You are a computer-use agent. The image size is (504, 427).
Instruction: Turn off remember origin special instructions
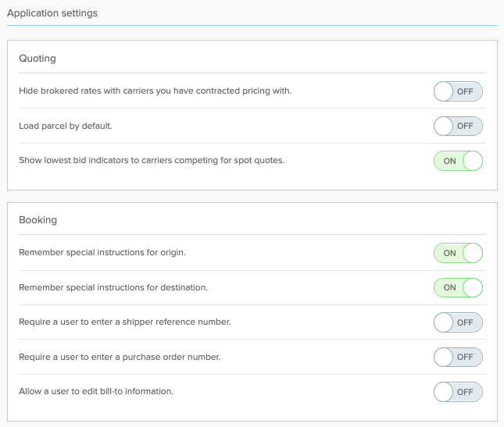(458, 253)
